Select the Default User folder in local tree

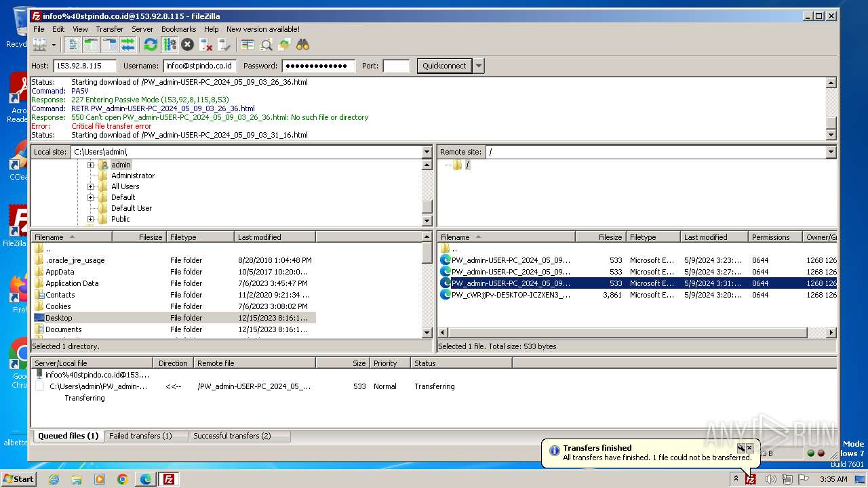pyautogui.click(x=132, y=208)
